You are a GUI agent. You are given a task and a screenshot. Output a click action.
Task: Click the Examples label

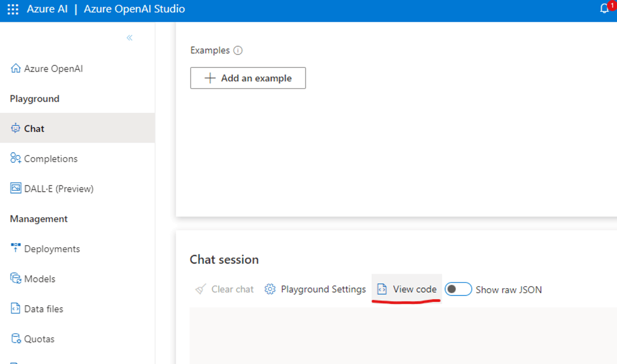tap(210, 51)
